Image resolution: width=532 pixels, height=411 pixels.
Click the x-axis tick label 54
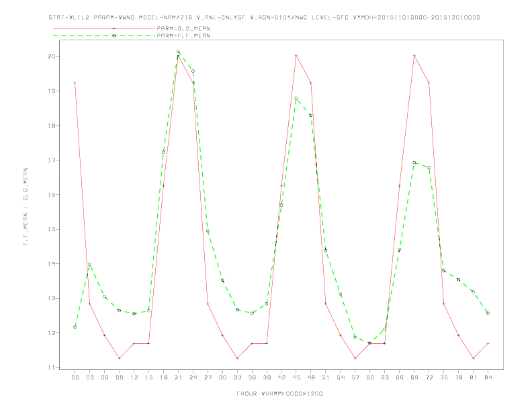[341, 377]
